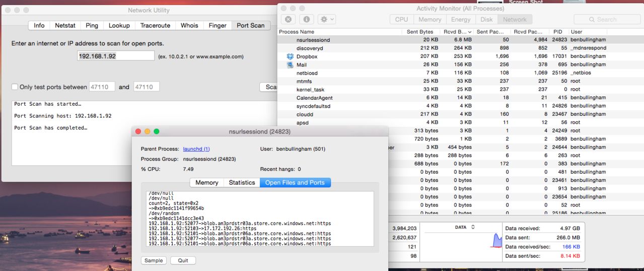The width and height of the screenshot is (644, 271).
Task: Click the network data graph in Activity Monitor
Action: [x=462, y=240]
